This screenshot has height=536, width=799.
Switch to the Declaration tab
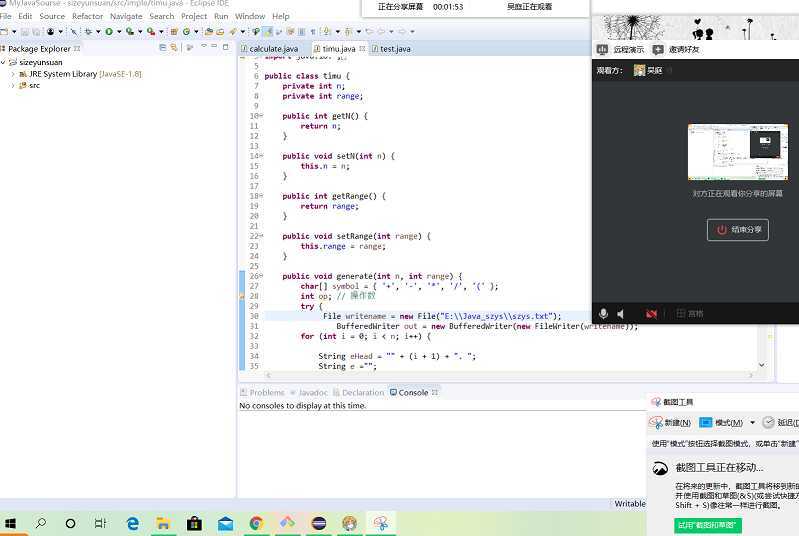[358, 392]
